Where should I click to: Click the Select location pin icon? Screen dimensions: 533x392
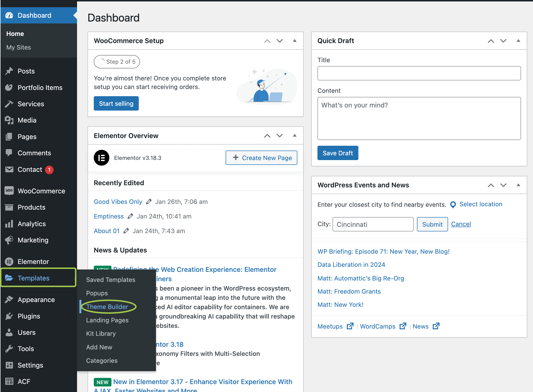point(453,205)
